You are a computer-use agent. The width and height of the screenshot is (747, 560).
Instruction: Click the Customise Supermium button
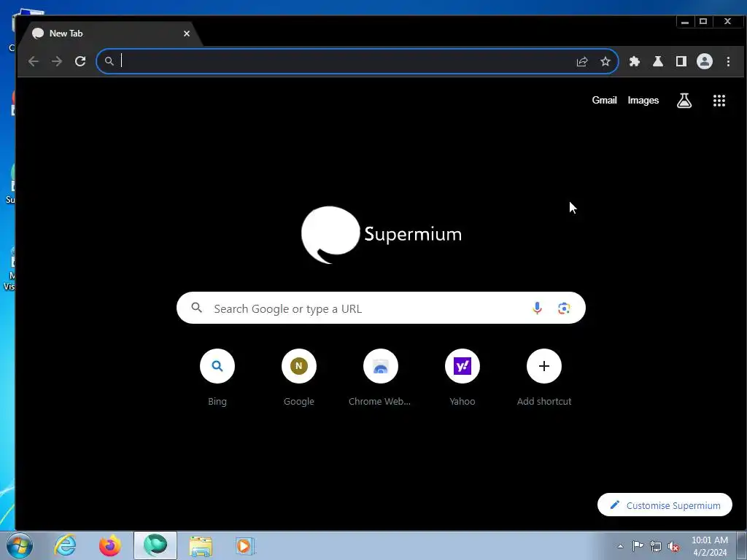click(x=665, y=505)
